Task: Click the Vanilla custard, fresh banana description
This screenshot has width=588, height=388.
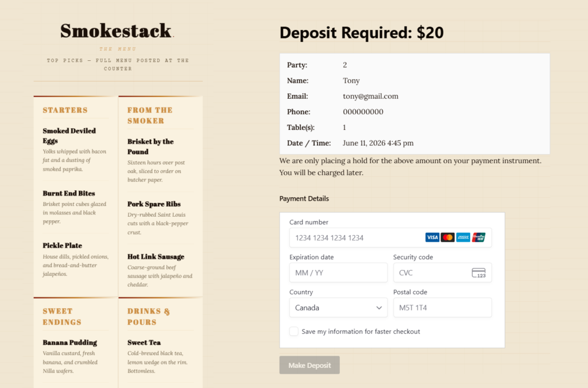Action: [70, 362]
